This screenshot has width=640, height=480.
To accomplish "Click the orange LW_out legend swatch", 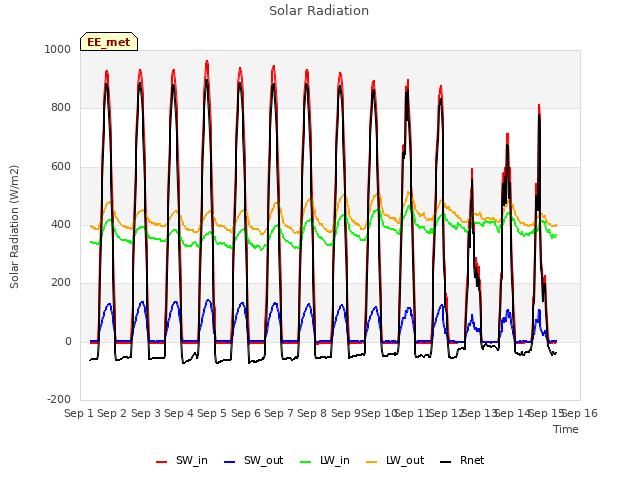I will (372, 462).
